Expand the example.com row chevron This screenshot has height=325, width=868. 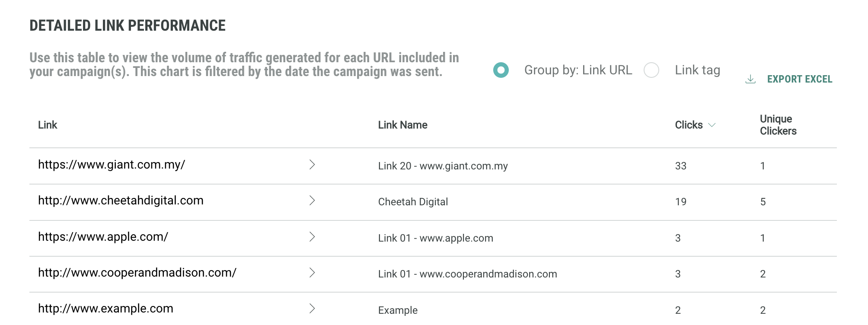312,309
